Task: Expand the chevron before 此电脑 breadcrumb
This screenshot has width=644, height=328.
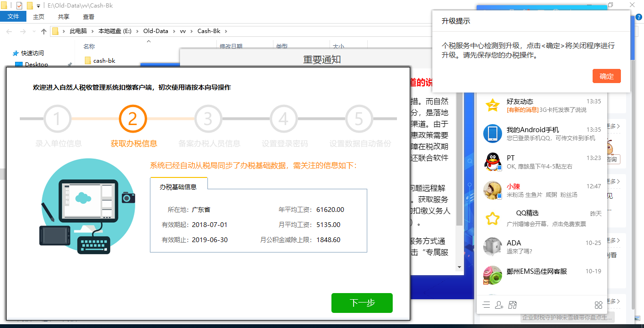Action: coord(64,32)
